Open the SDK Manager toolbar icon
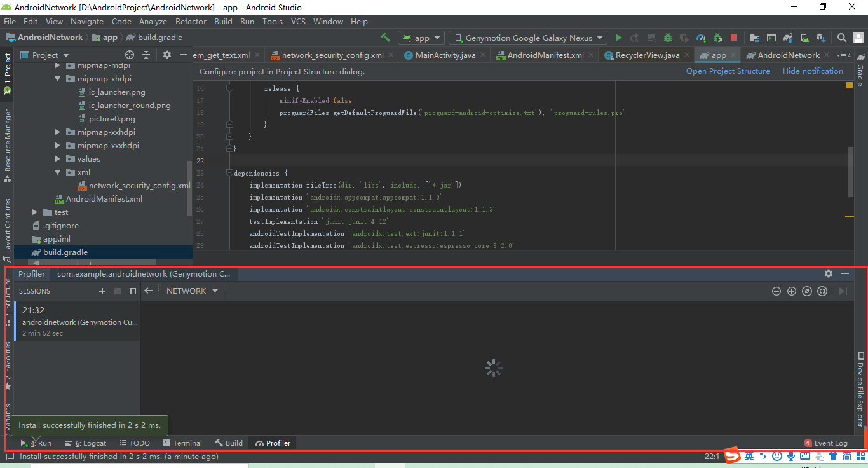The width and height of the screenshot is (868, 468). tap(820, 38)
